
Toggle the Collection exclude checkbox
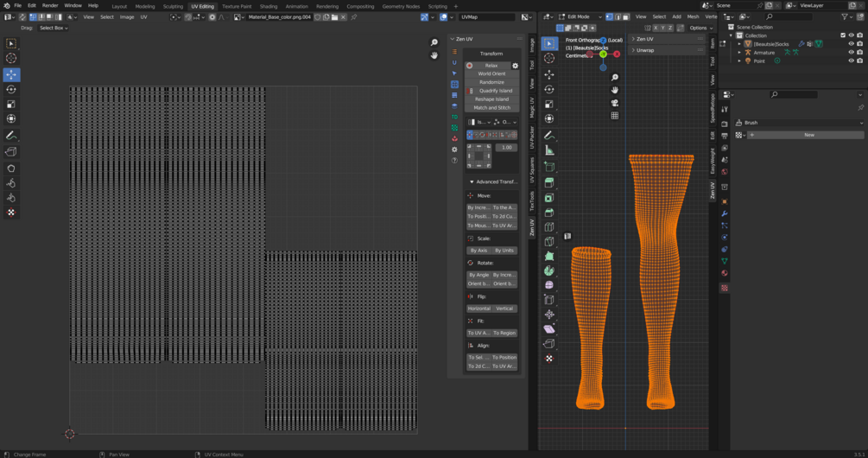(843, 35)
